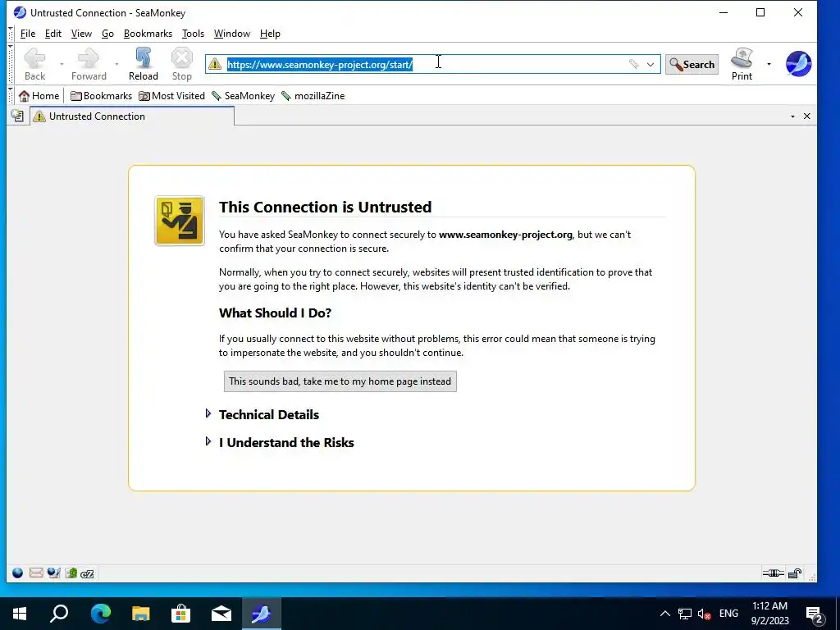
Task: Open the Edit menu
Action: click(x=53, y=33)
